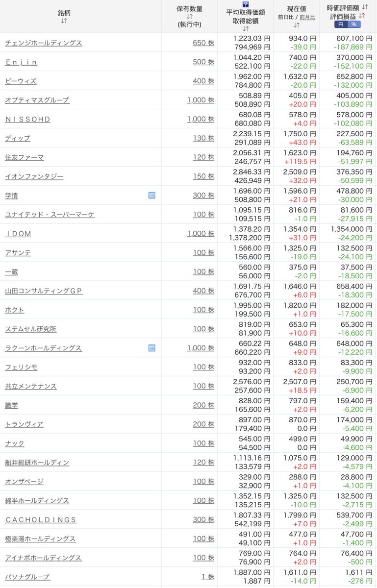Click 1,000 株 quantity for ＮＩＳＳＯＨＤ
This screenshot has width=377, height=588.
tap(201, 119)
